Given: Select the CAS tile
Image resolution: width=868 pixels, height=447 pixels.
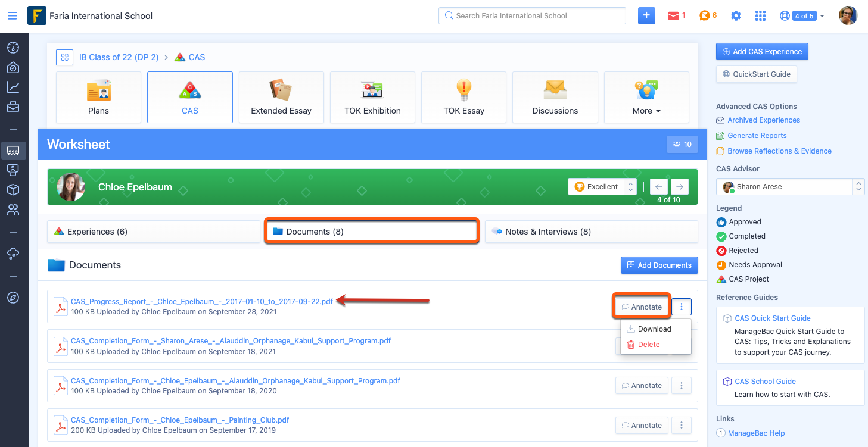Looking at the screenshot, I should click(190, 97).
